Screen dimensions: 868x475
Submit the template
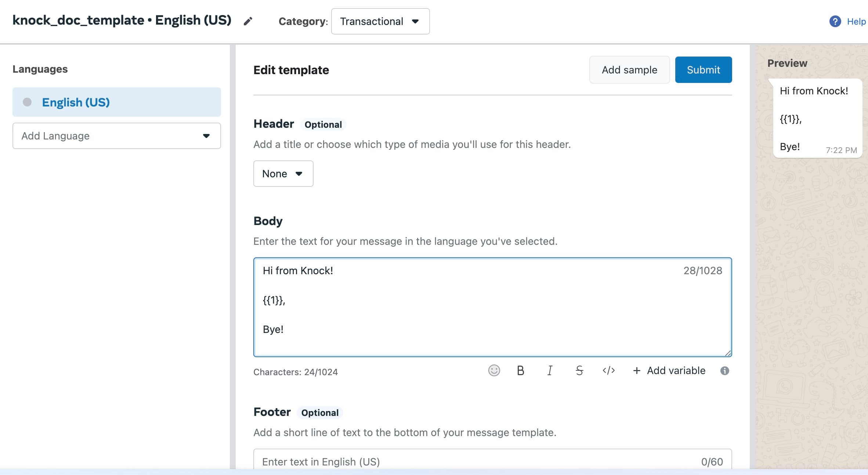703,69
